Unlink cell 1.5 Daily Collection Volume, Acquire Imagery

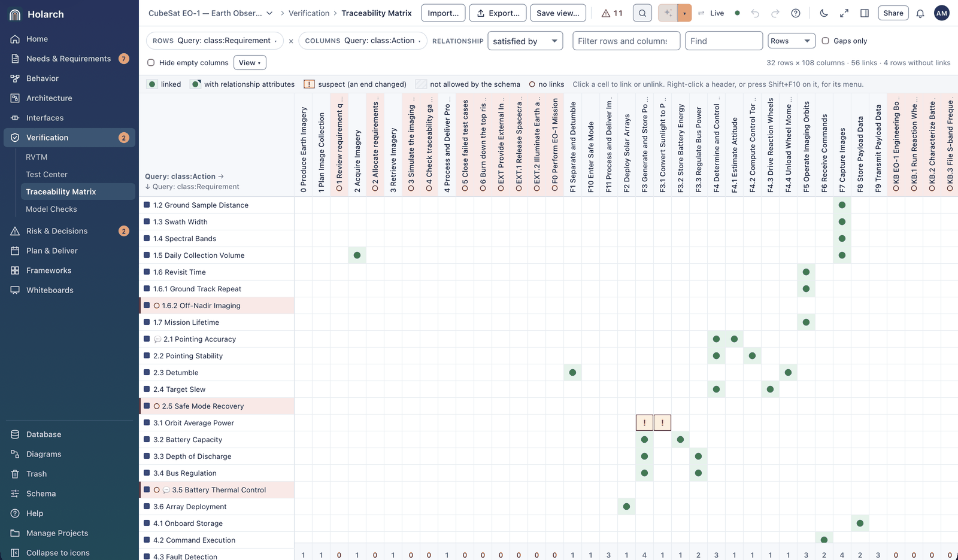[x=357, y=255]
